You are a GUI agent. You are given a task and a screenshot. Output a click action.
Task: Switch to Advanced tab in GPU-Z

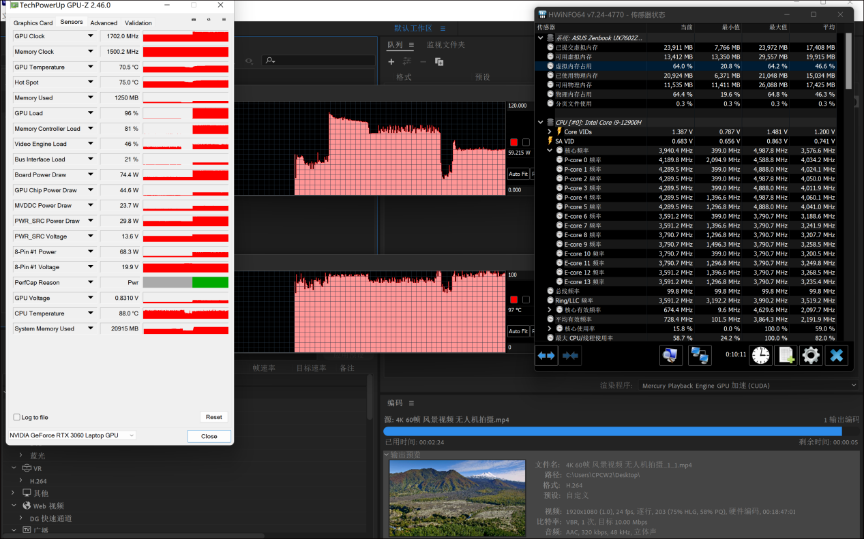[104, 23]
